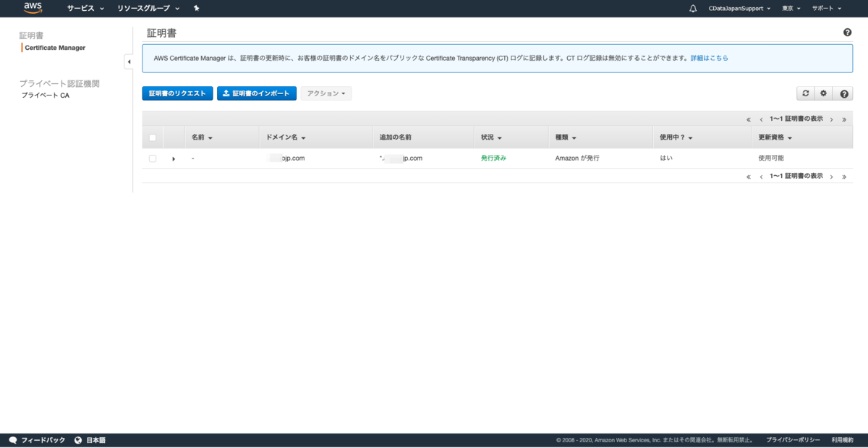The image size is (868, 448).
Task: Toggle the select-all checkbox in table header
Action: tap(153, 138)
